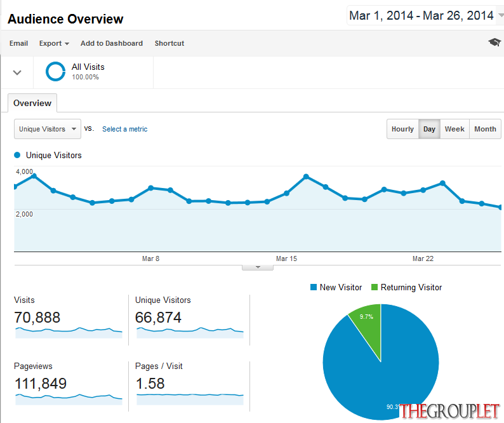Click the Pages / Visit sparkline
The height and width of the screenshot is (423, 504).
190,399
